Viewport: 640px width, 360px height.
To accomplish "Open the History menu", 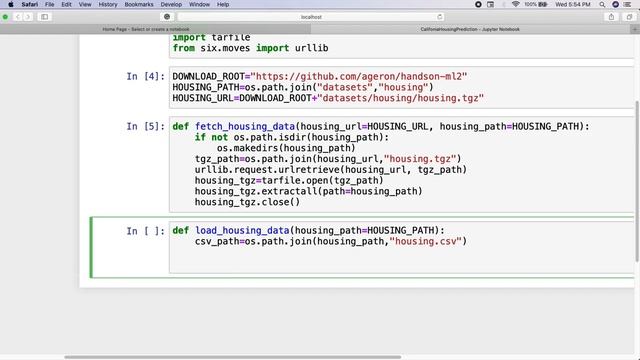I will (x=108, y=4).
